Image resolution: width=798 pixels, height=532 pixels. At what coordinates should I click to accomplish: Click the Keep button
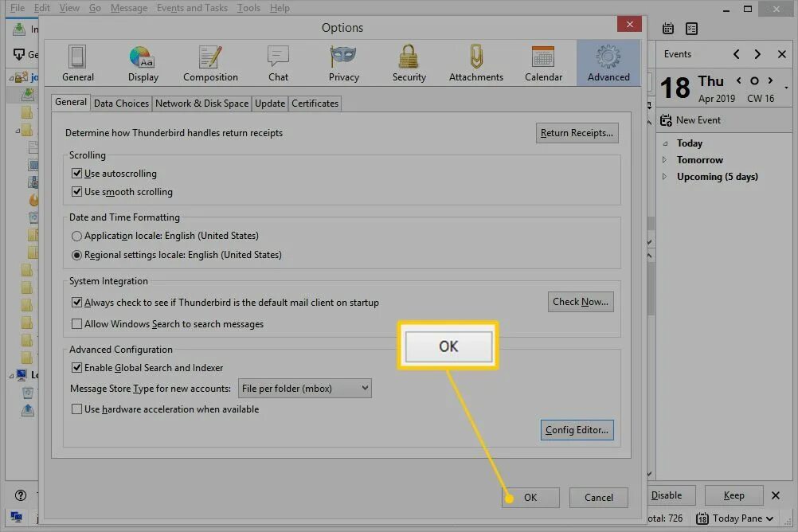click(733, 495)
